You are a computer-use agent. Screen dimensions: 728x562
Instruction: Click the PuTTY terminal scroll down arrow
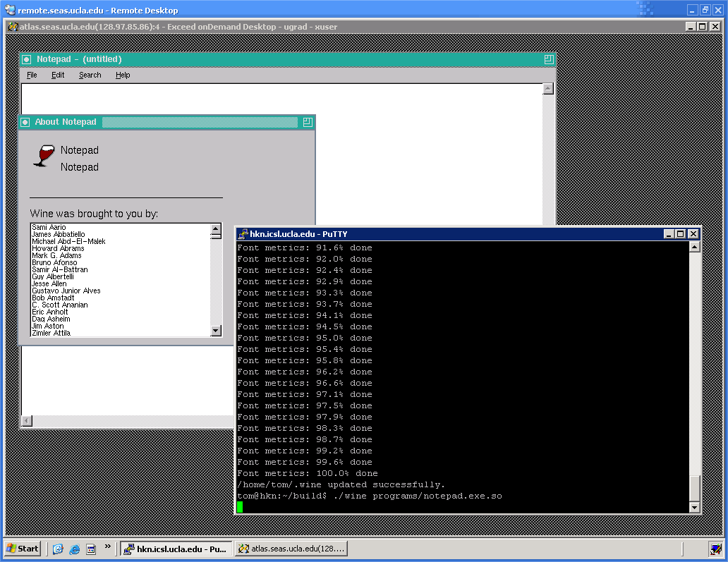pos(695,507)
